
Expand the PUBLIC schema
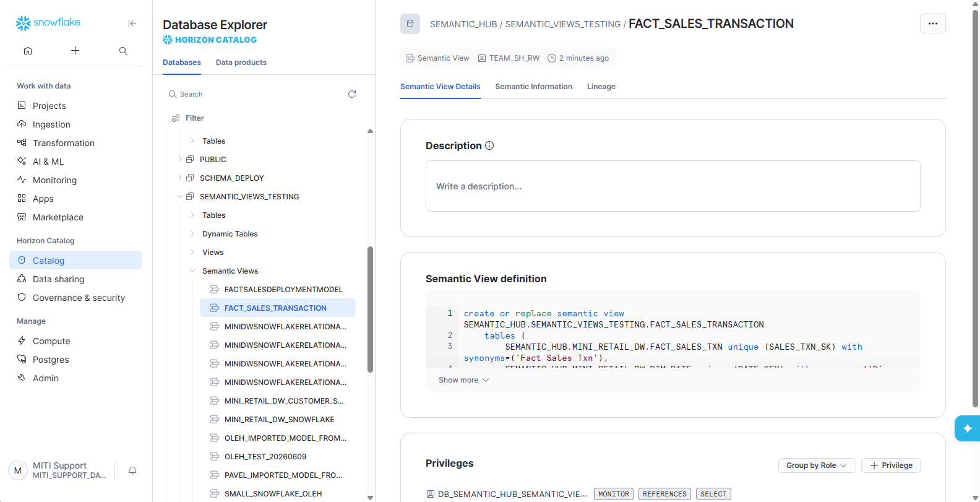click(180, 159)
